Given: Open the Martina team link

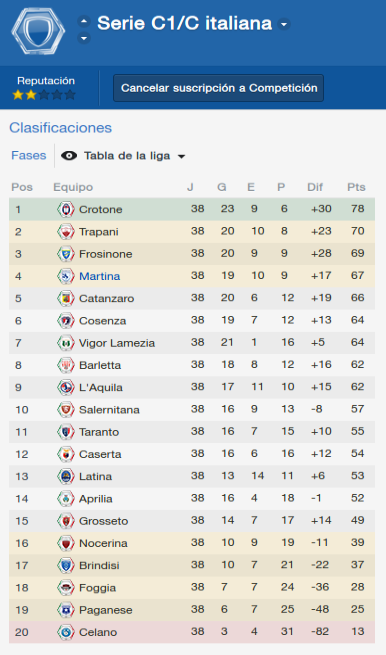Looking at the screenshot, I should [99, 276].
